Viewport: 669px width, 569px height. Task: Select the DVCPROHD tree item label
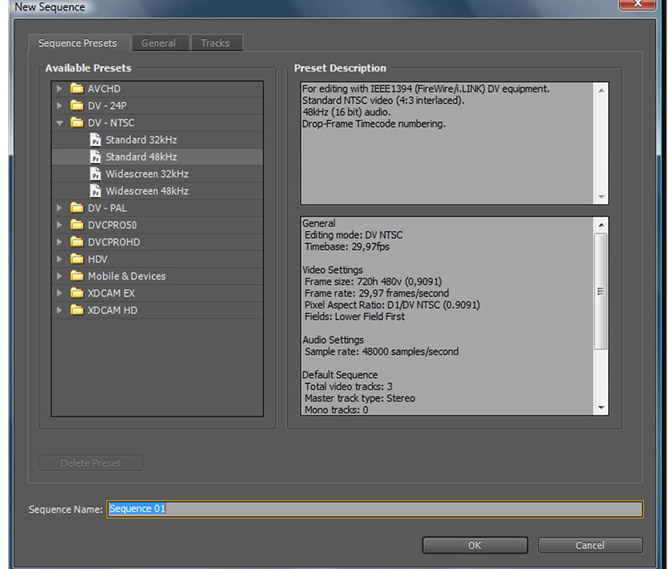coord(112,242)
